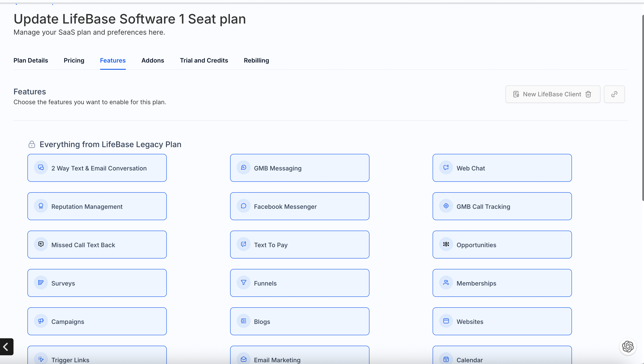Switch to the Pricing tab
Viewport: 644px width, 364px height.
[x=74, y=60]
